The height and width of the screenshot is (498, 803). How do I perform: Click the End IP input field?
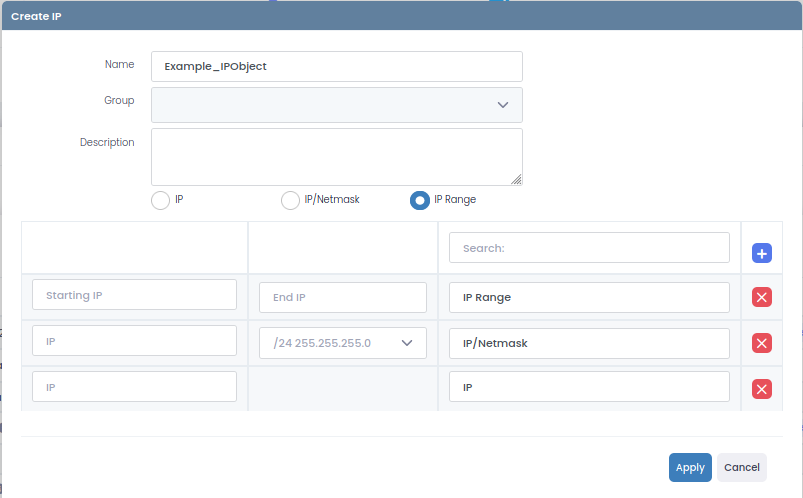tap(342, 297)
